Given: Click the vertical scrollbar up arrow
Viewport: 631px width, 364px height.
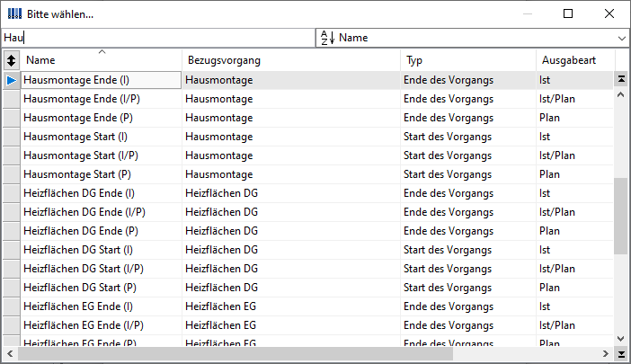Looking at the screenshot, I should (x=620, y=95).
